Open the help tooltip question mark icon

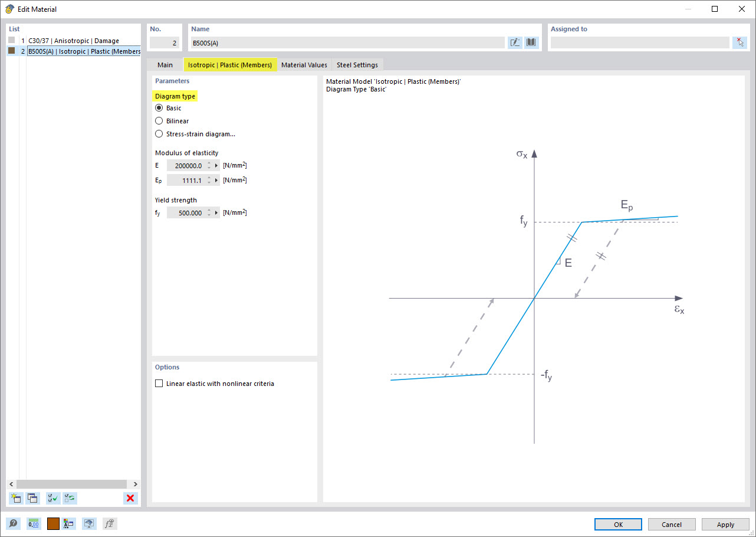coord(13,523)
